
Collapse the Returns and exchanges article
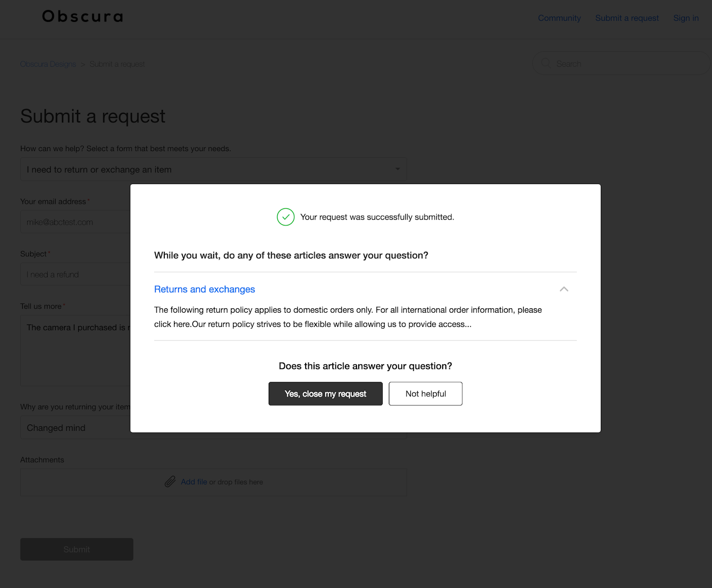coord(564,289)
